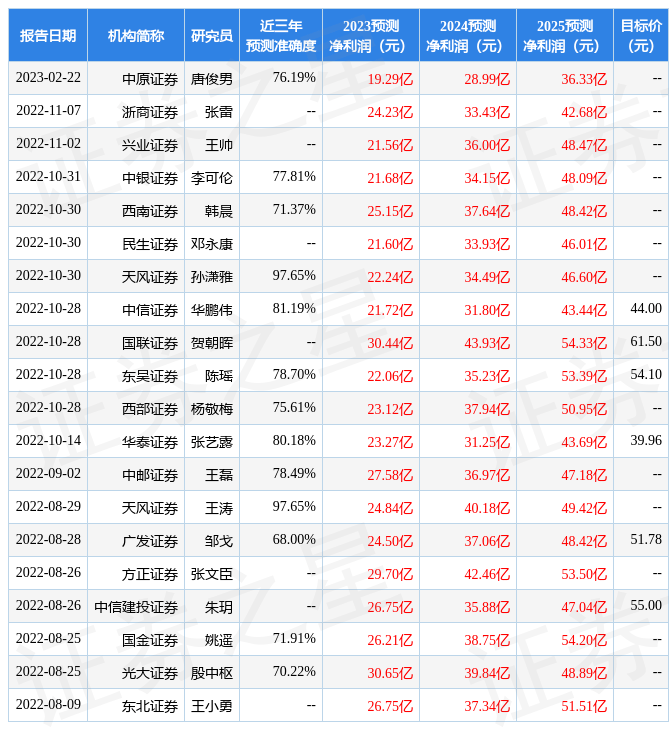Screen dimensions: 669x730
Task: Select the date 2023-02-22 cell
Action: [48, 77]
